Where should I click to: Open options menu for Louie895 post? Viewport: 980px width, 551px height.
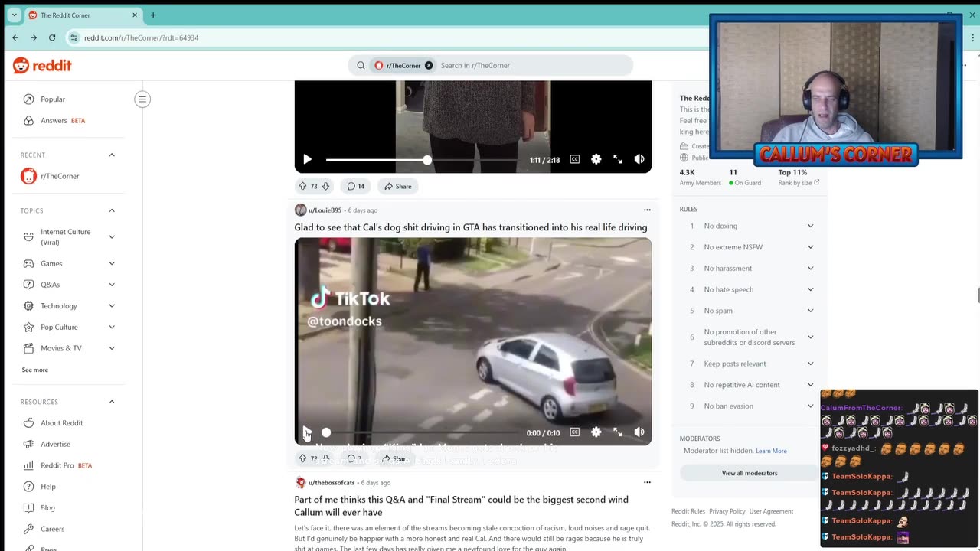[647, 210]
